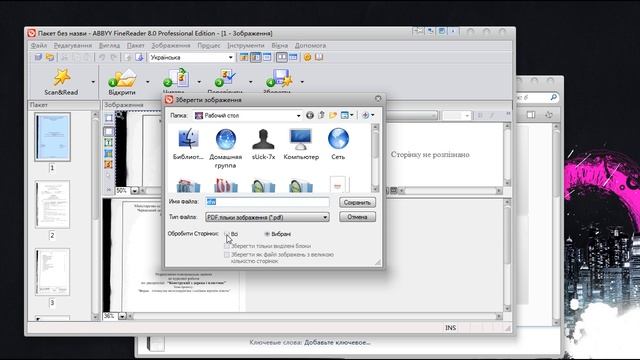Open the 36% zoom dropdown in zoom pane
This screenshot has height=360, width=640.
pos(122,316)
